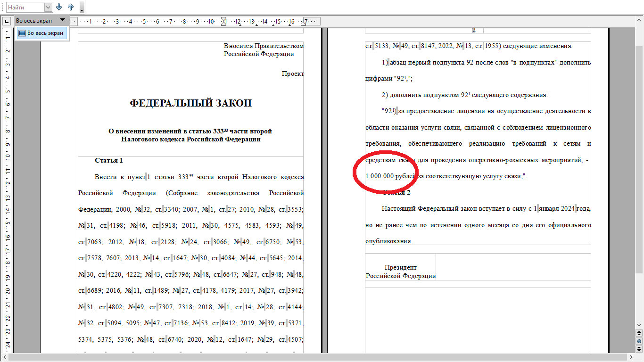Click the Find Next down-arrow icon
Viewport: 644px width, 362px height.
(59, 7)
